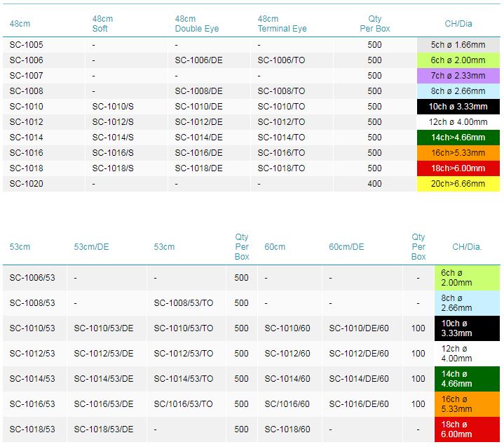
Task: Click product code SC-1010/S
Action: click(113, 107)
